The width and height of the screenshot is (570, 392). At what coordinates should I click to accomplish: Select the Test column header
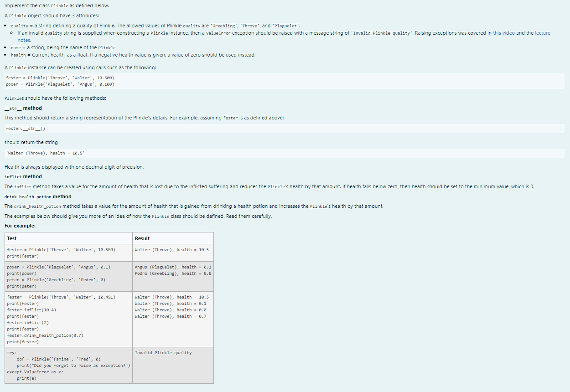pos(11,238)
